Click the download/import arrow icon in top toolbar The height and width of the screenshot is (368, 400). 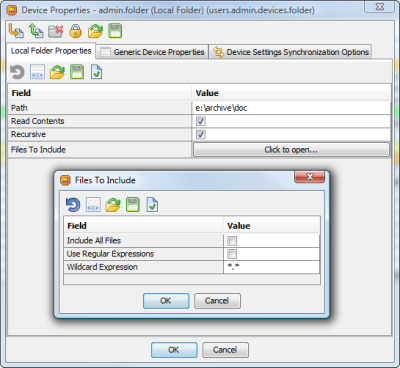coord(16,31)
